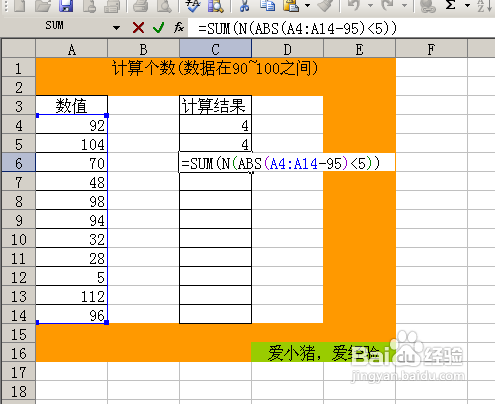
Task: Click the Copy icon
Action: click(267, 5)
